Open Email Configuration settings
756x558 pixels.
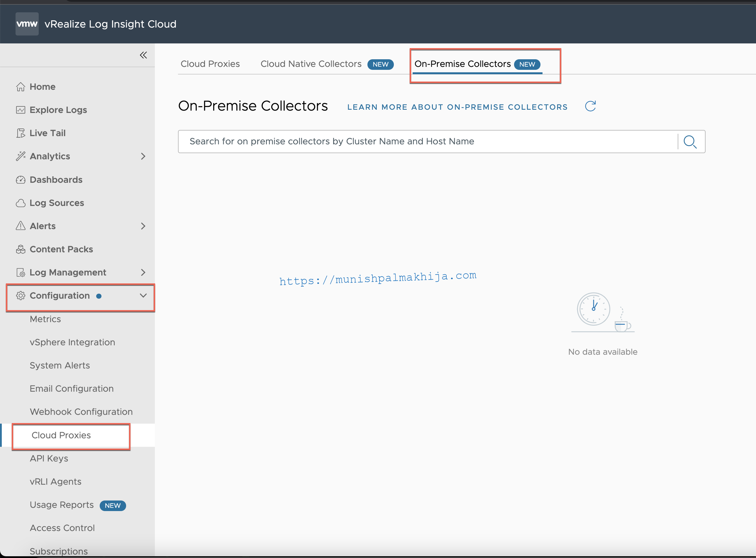72,389
